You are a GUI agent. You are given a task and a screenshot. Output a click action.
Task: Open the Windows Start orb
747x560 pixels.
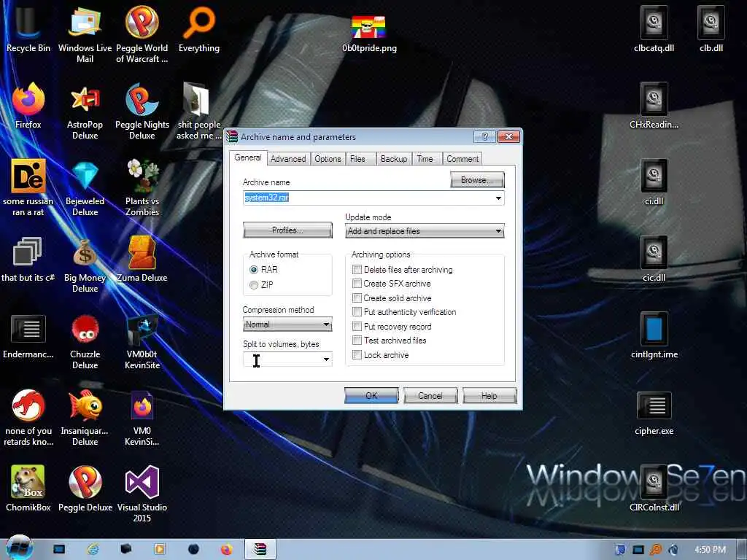click(19, 548)
